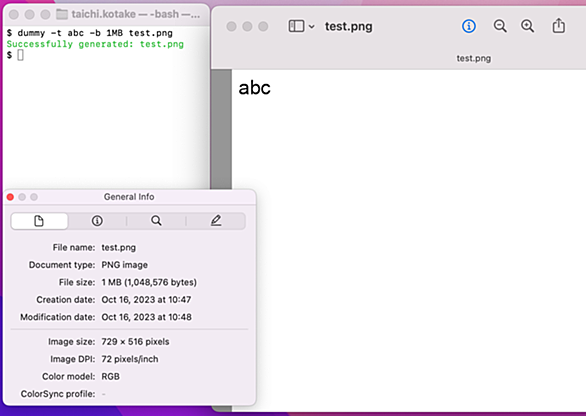This screenshot has height=416, width=586.
Task: Select the General Info document tab
Action: click(x=39, y=221)
